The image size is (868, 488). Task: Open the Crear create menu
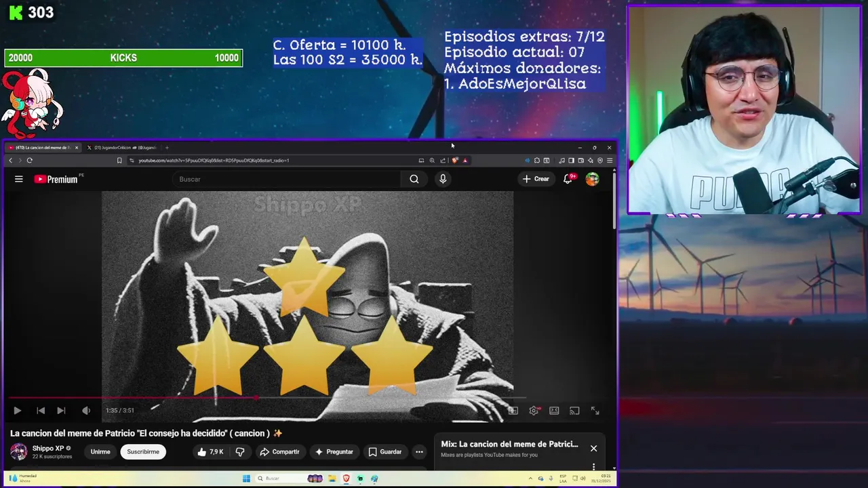[x=536, y=179]
